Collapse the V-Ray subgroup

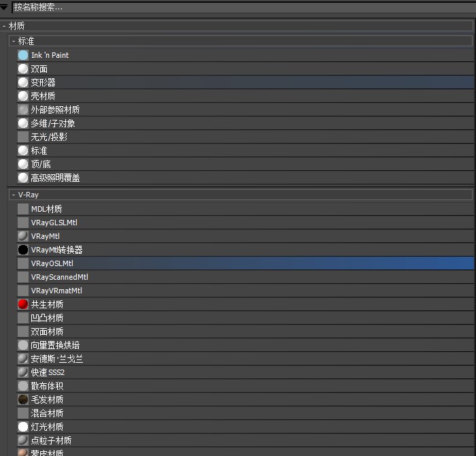[14, 195]
